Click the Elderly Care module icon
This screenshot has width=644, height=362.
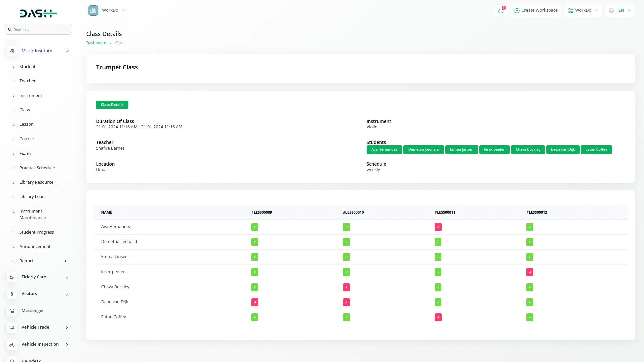pos(12,277)
